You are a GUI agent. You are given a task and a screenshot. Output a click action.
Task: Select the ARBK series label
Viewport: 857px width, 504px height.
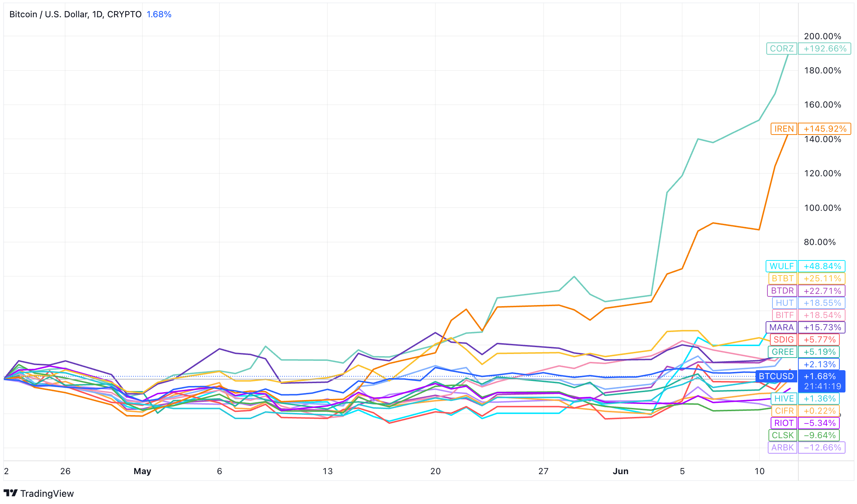point(782,448)
